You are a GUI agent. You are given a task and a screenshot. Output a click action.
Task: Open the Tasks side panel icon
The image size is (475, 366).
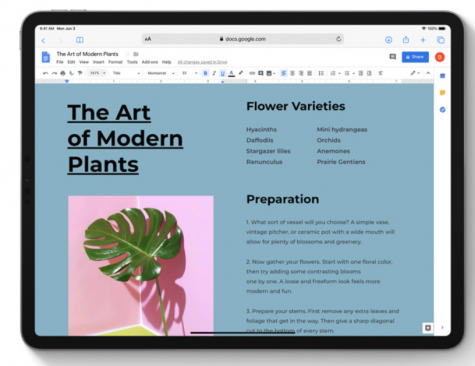click(x=443, y=110)
